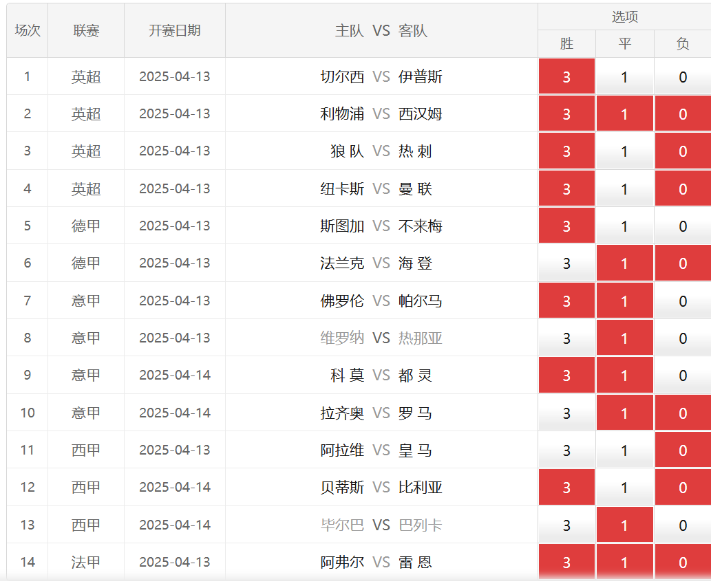The width and height of the screenshot is (711, 588).
Task: Toggle win option 3 for 佛罗伦 vs 帕尔马
Action: pos(566,301)
